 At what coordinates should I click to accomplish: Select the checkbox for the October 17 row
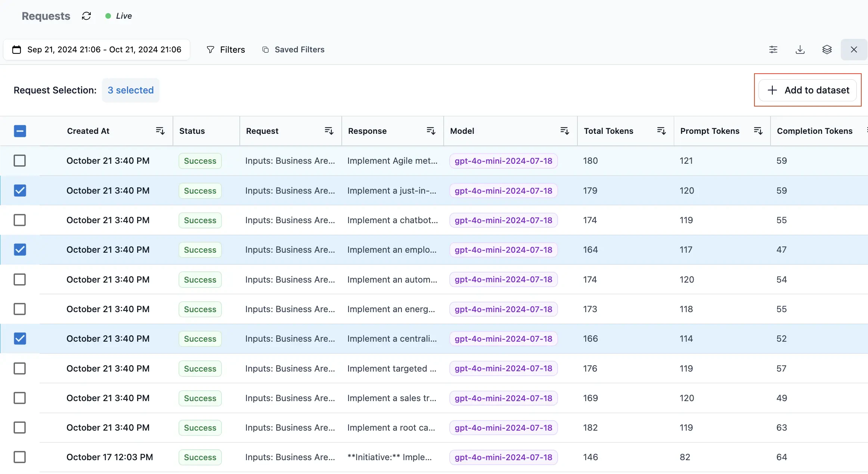pos(20,457)
